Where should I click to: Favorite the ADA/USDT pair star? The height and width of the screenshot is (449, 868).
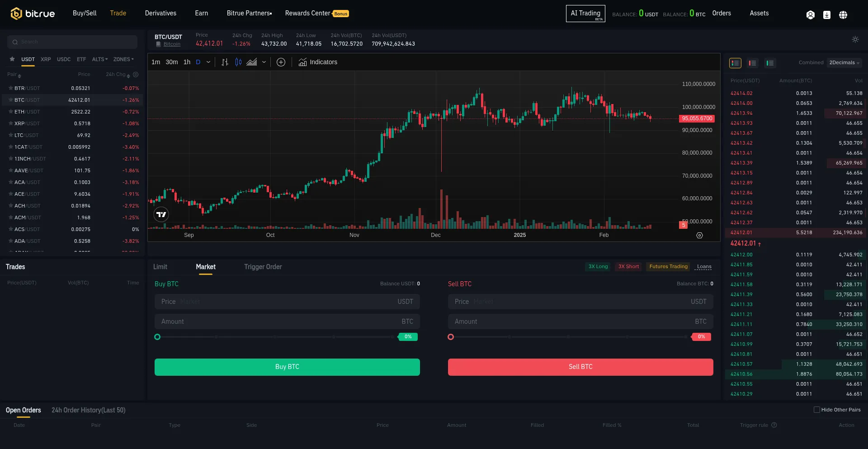(x=10, y=241)
